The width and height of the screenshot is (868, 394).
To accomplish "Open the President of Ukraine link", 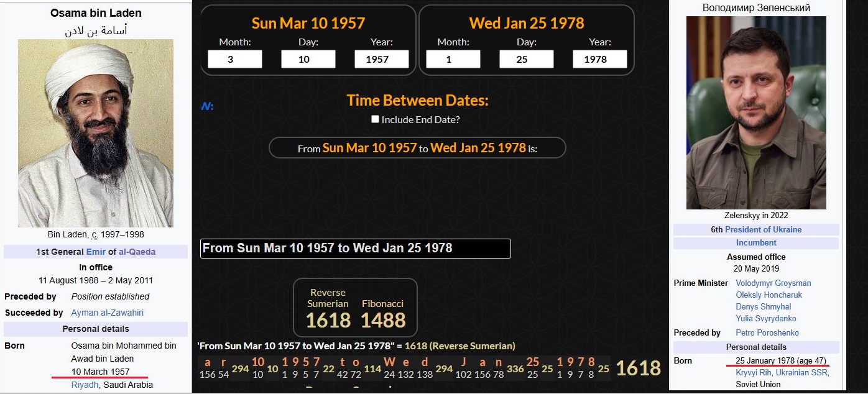I will pos(763,229).
